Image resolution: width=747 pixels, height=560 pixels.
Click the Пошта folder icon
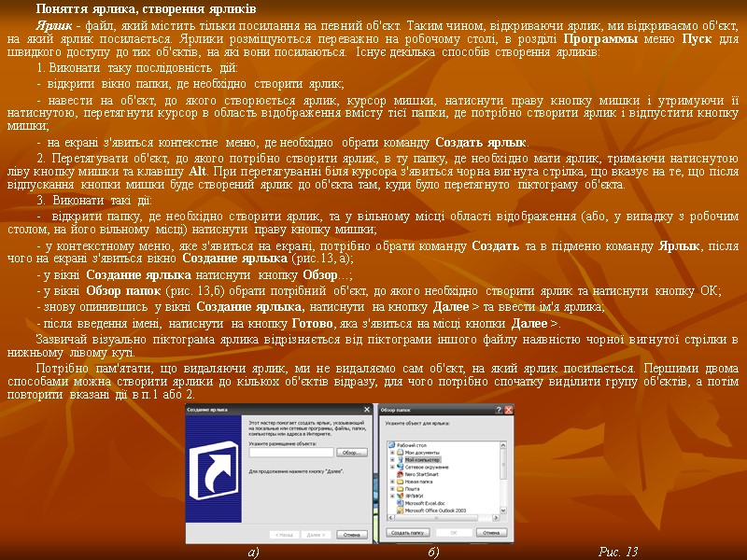tap(401, 489)
